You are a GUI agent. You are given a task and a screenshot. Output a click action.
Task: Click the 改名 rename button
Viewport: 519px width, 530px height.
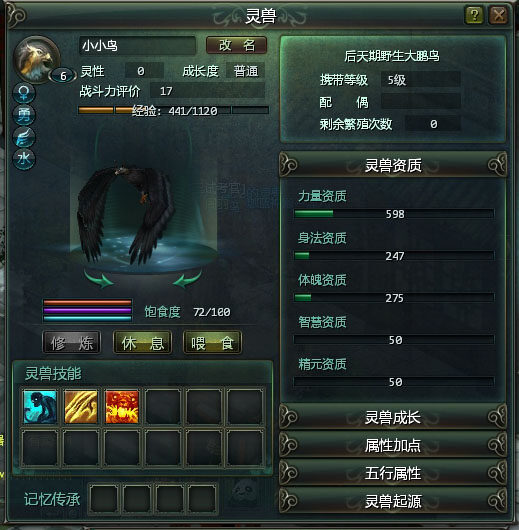(x=236, y=45)
